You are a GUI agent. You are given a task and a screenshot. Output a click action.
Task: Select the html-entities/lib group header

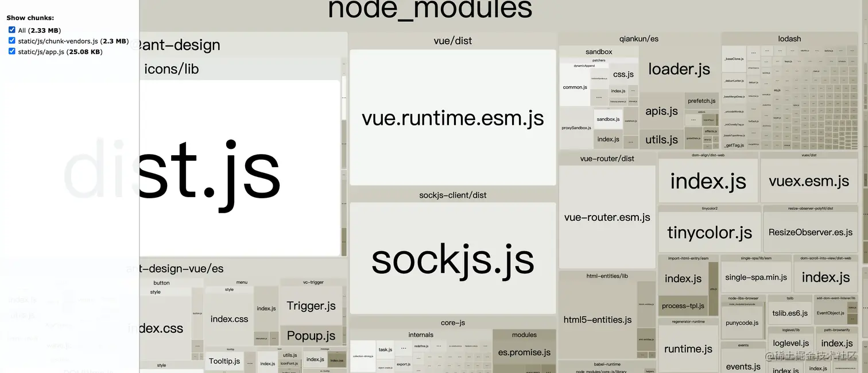pyautogui.click(x=607, y=276)
